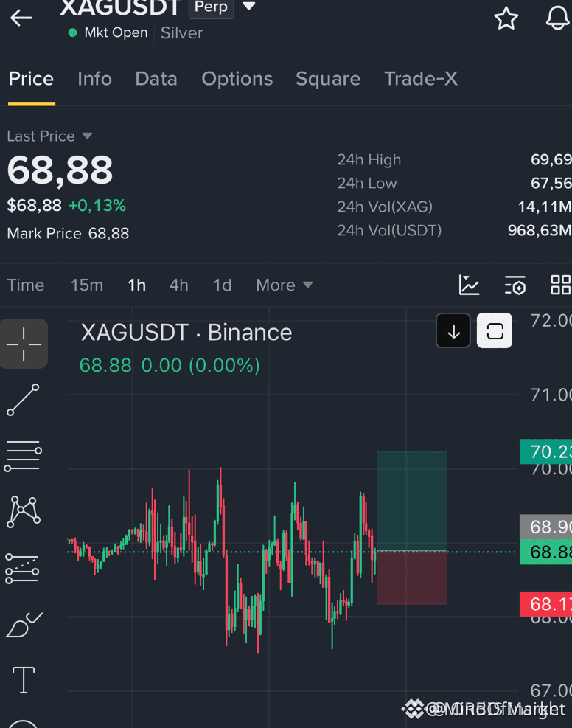This screenshot has width=572, height=728.
Task: Select the crosshair cursor tool
Action: (x=24, y=344)
